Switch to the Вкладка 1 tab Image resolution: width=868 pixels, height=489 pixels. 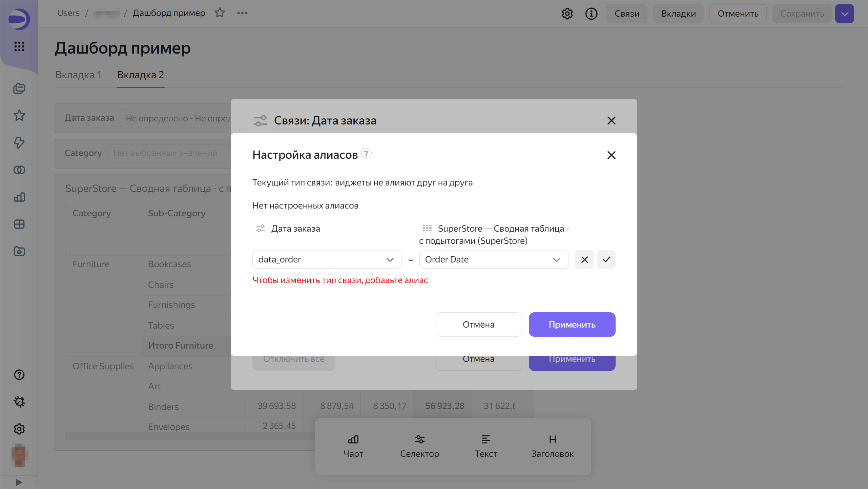[x=78, y=75]
